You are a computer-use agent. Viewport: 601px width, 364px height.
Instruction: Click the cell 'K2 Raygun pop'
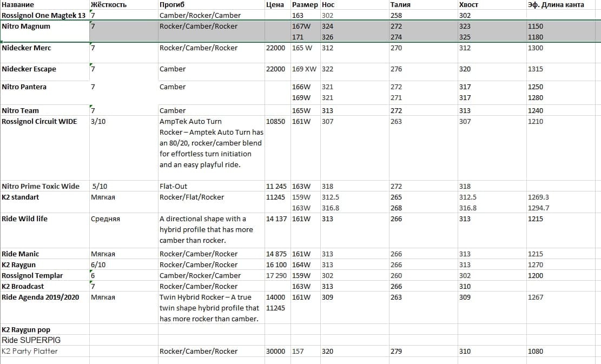(45, 329)
